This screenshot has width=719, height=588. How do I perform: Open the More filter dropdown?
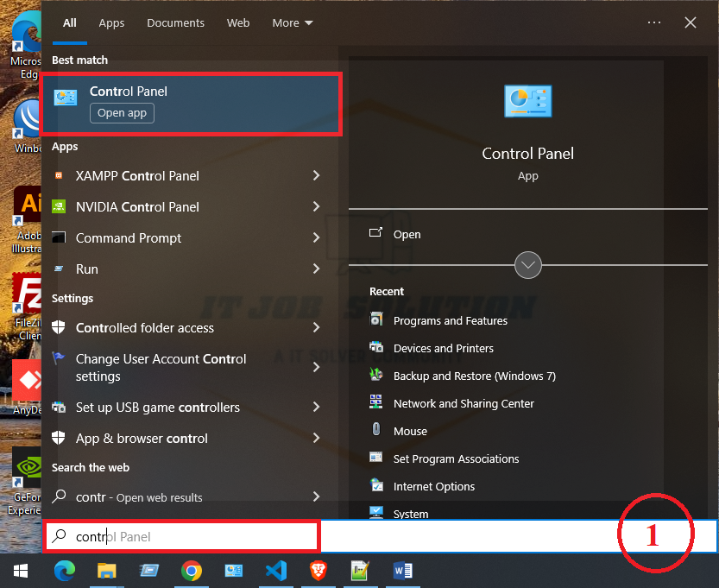[292, 23]
